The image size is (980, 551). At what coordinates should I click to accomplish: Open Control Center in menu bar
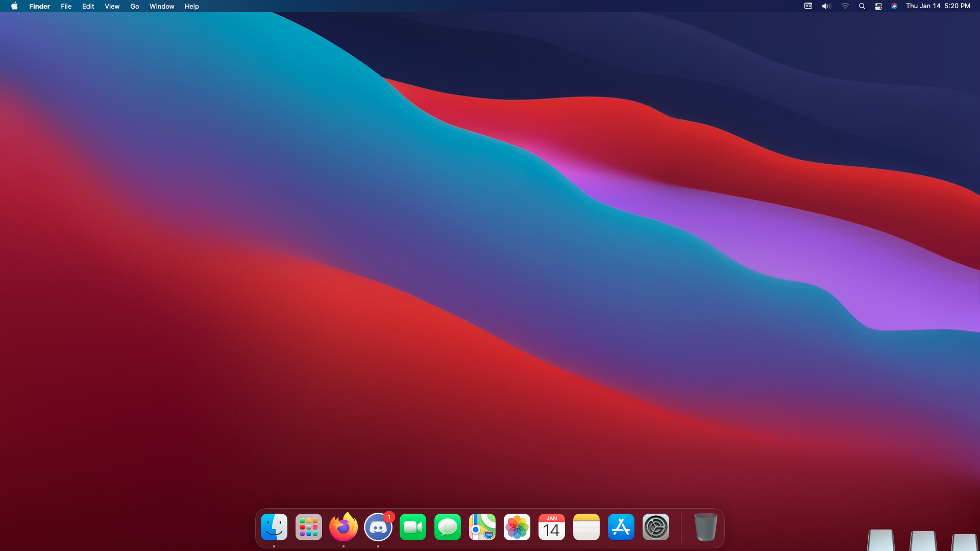coord(878,6)
